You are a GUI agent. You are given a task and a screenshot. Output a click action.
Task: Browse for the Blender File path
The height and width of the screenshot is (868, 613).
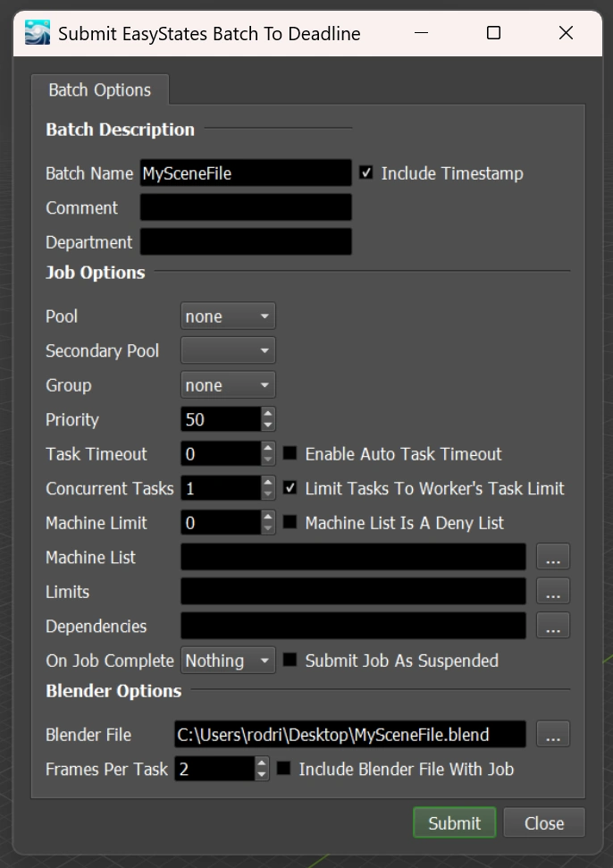point(552,735)
